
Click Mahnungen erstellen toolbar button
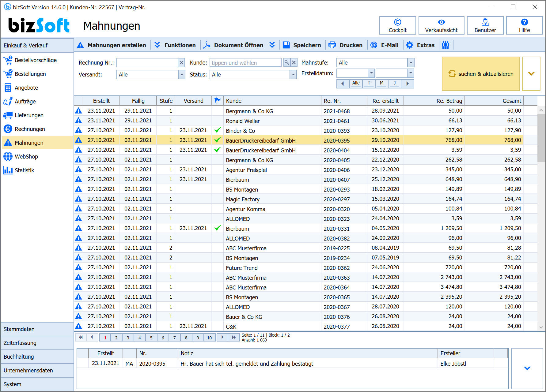[112, 45]
